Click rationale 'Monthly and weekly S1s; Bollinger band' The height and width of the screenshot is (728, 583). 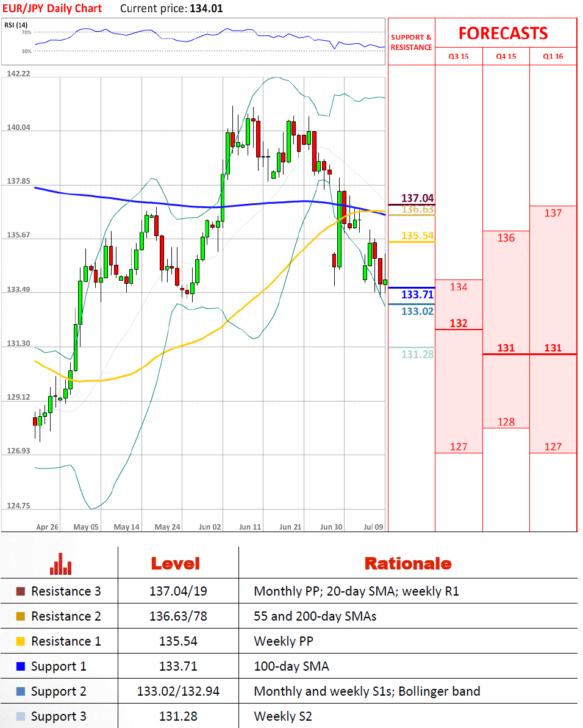point(367,692)
